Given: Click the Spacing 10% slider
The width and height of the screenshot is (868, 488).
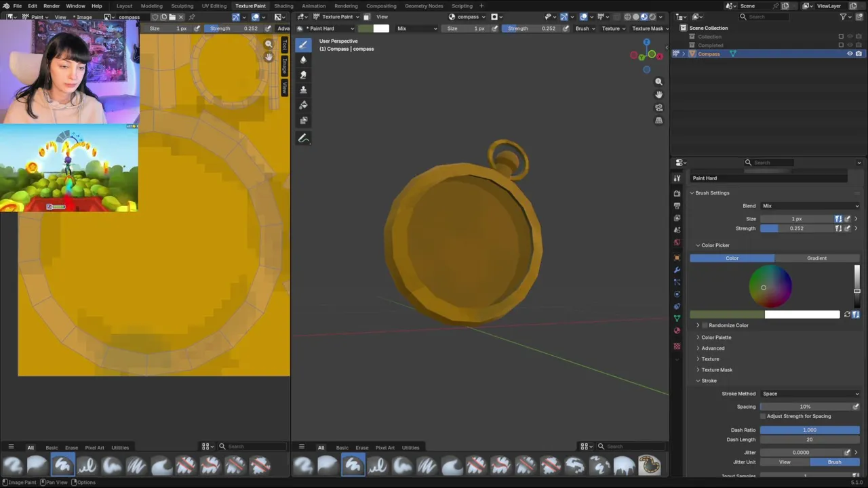Looking at the screenshot, I should [x=805, y=407].
